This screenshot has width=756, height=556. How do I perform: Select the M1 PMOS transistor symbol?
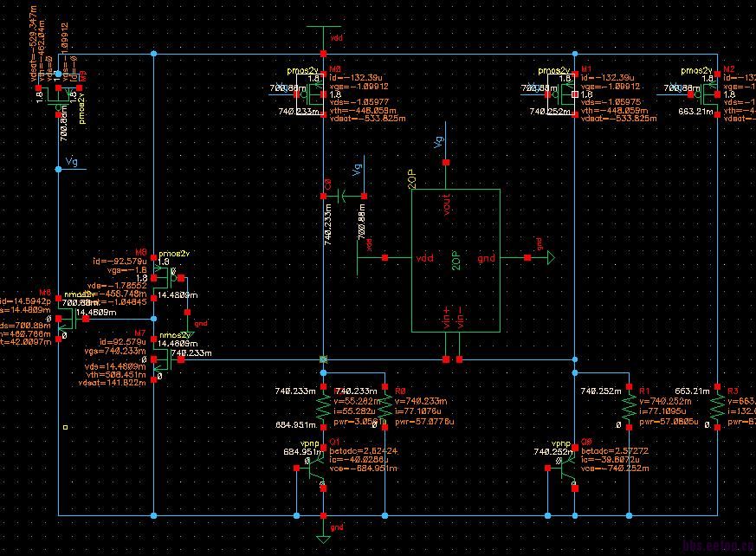click(x=561, y=94)
